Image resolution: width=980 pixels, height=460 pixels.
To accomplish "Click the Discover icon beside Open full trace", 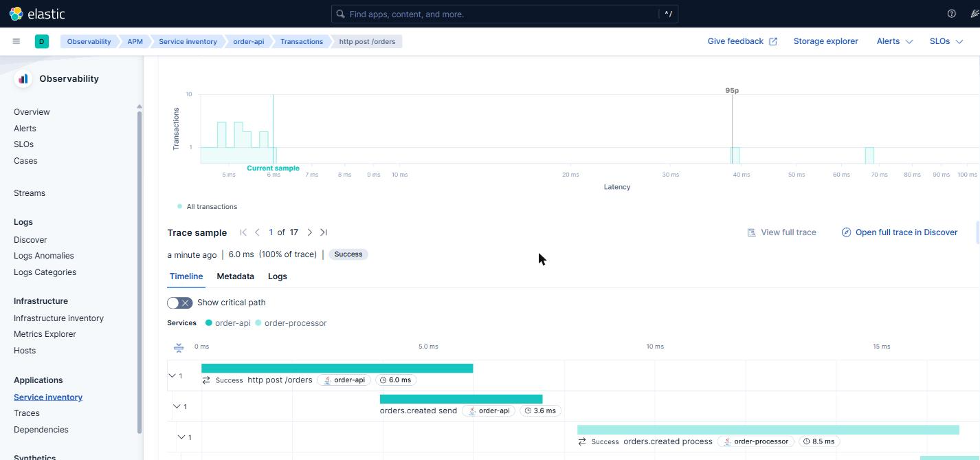I will pyautogui.click(x=846, y=232).
